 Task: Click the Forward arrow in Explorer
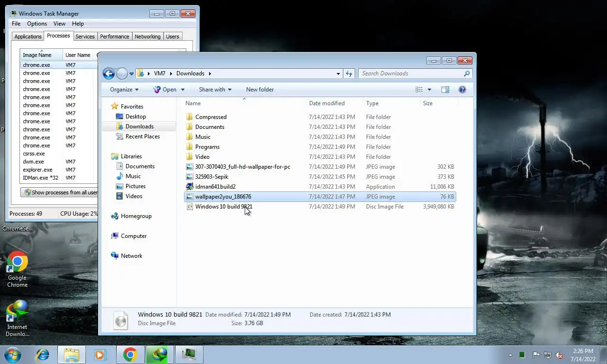(122, 73)
